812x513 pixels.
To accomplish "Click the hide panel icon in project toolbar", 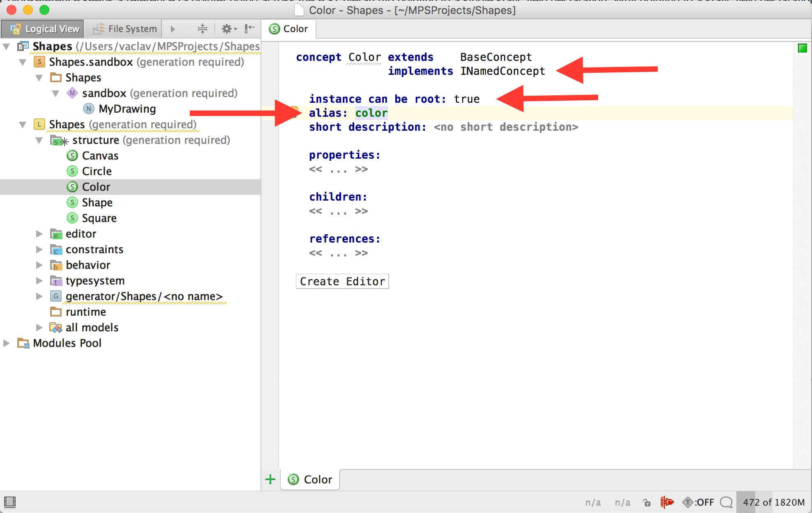I will [x=249, y=29].
